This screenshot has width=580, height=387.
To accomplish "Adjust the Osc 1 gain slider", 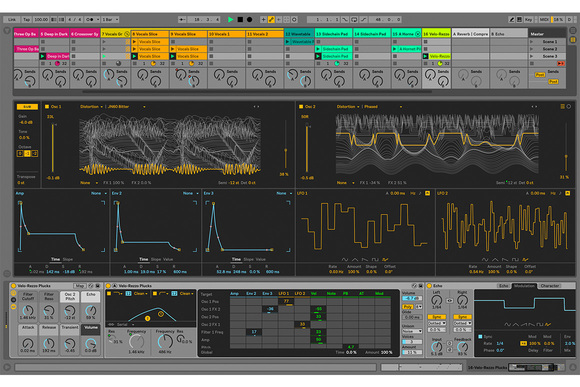I will tap(53, 149).
